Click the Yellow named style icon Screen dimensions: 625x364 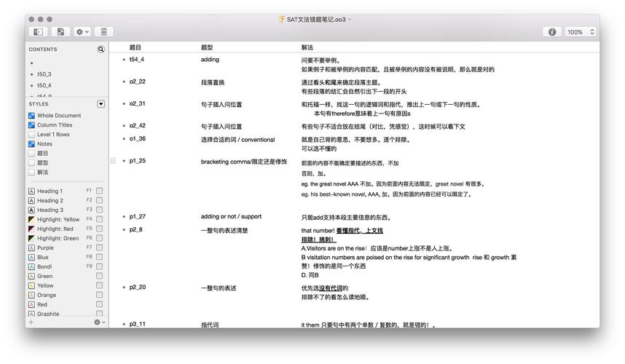point(31,285)
